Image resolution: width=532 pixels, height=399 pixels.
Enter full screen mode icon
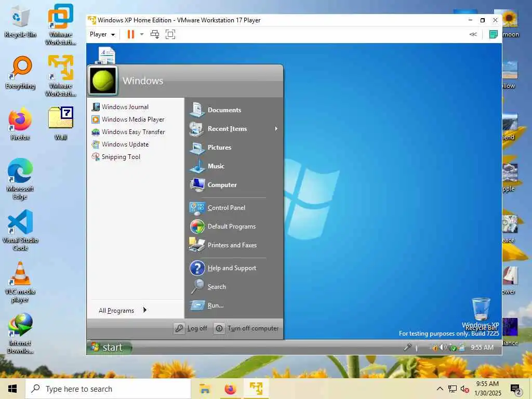tap(170, 34)
